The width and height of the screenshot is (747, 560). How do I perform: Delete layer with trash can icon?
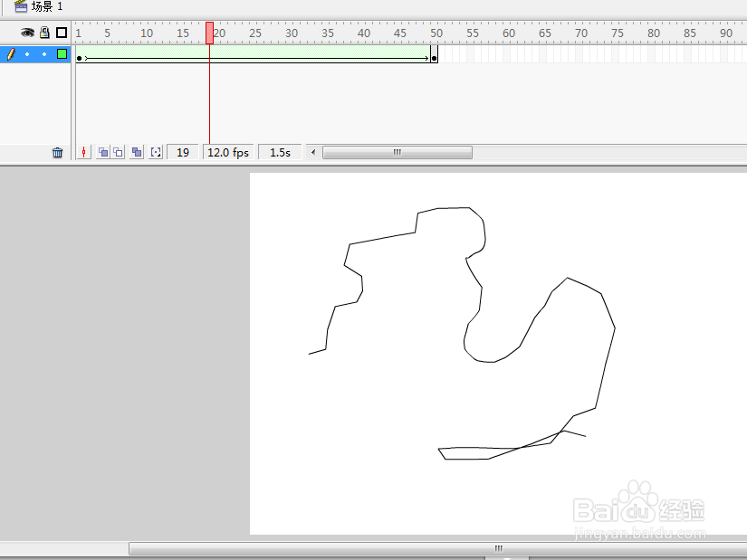(58, 152)
